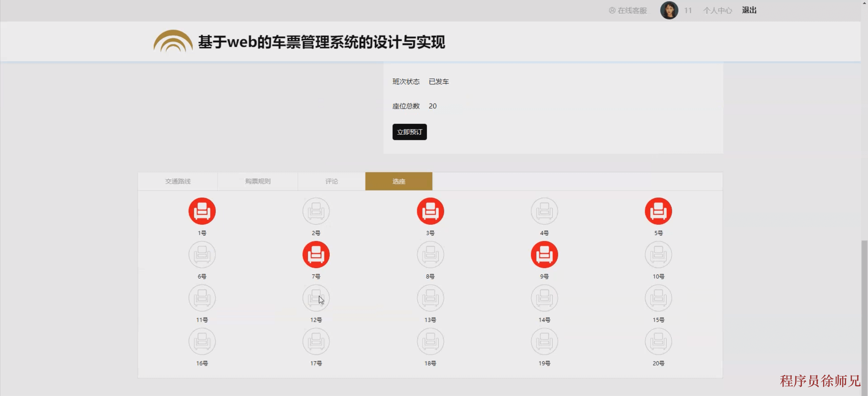868x396 pixels.
Task: Toggle seat 11号 selection state
Action: (x=202, y=298)
